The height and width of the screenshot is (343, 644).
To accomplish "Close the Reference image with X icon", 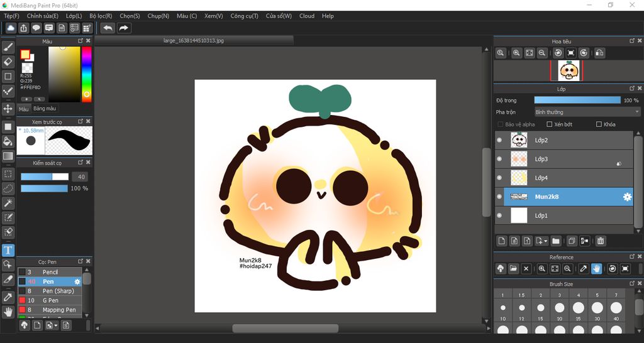I will point(526,269).
